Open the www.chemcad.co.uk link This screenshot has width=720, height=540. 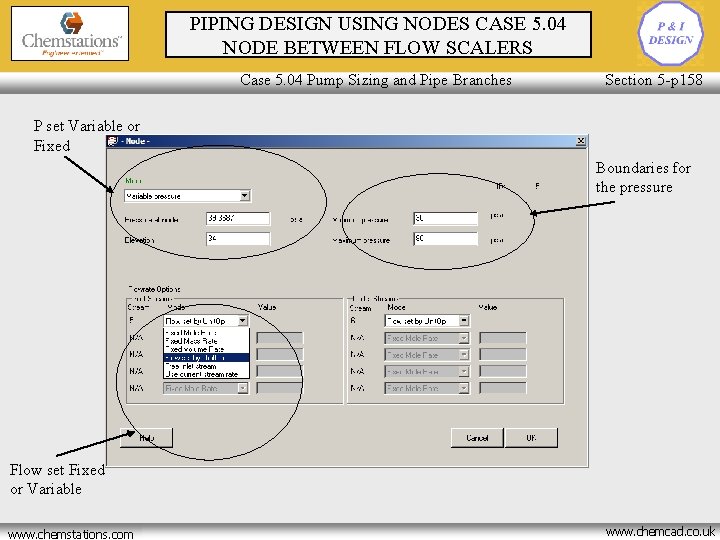click(x=660, y=532)
